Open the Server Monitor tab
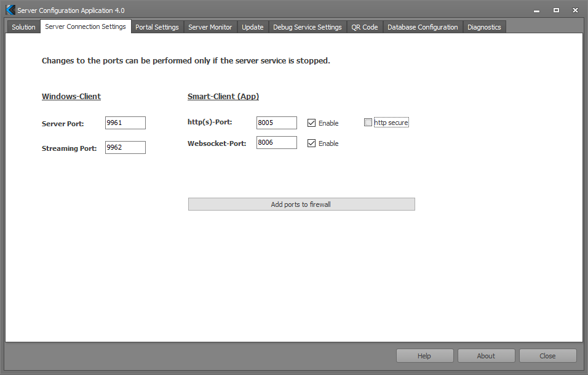This screenshot has height=375, width=588. [x=210, y=27]
